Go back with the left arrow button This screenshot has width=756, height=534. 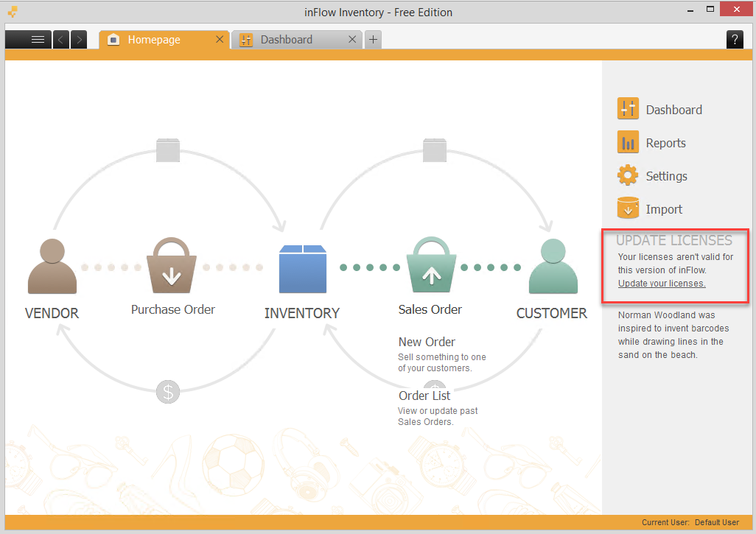tap(60, 40)
